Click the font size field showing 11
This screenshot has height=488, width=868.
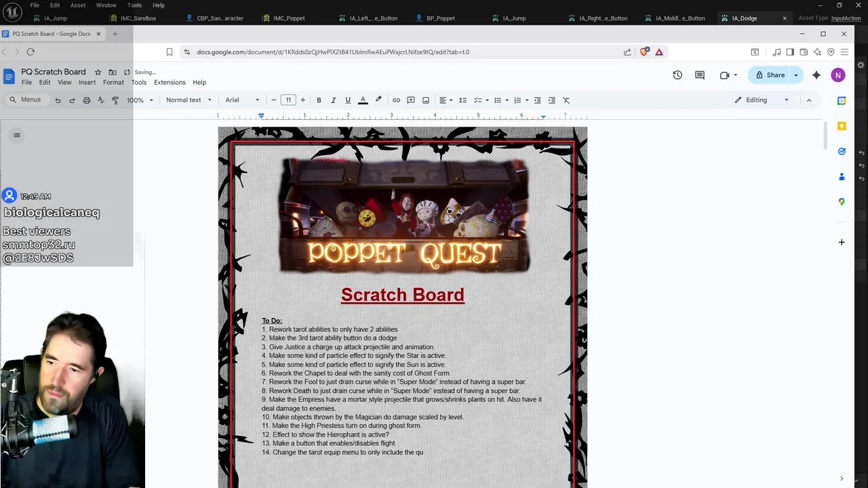pos(288,100)
